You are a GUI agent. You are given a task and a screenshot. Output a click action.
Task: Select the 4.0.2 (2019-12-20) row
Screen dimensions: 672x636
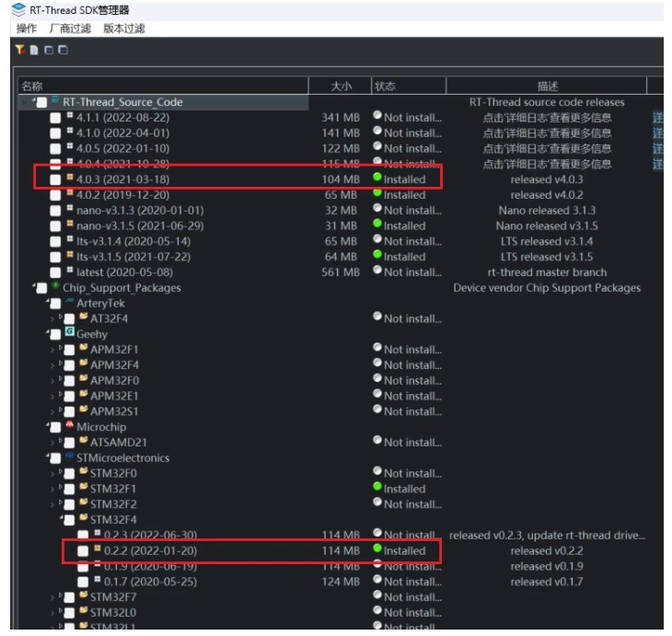coord(122,195)
